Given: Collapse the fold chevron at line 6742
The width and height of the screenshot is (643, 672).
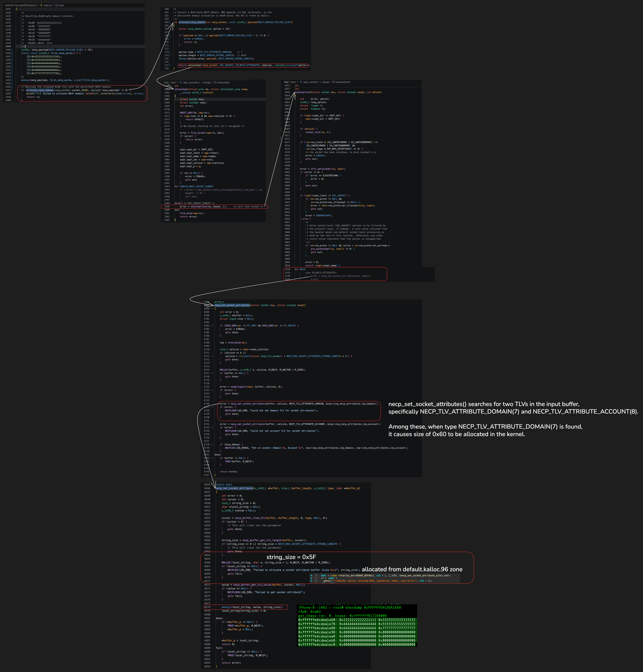Looking at the screenshot, I should point(212,458).
